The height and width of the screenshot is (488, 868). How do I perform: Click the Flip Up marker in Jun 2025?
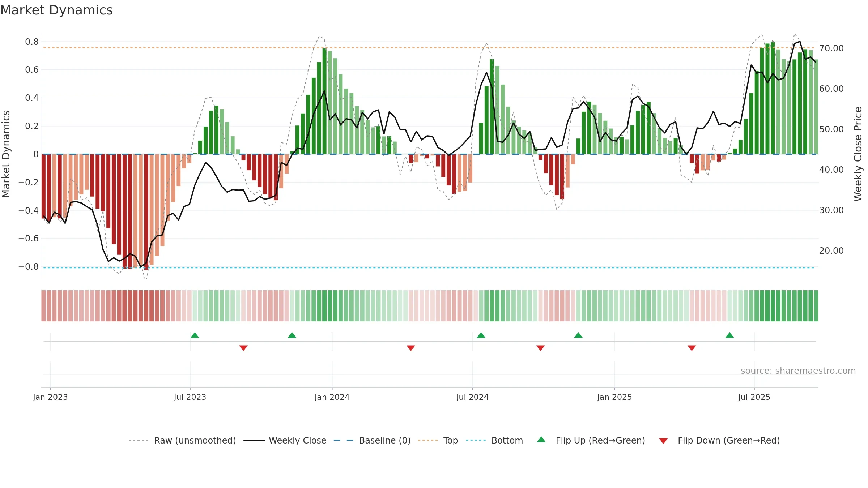click(729, 335)
